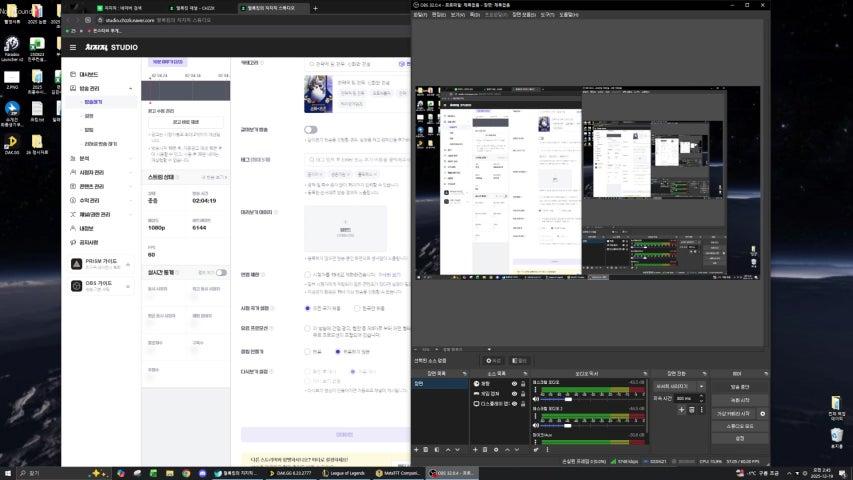
Task: Open new browser tab with plus button
Action: coord(315,8)
